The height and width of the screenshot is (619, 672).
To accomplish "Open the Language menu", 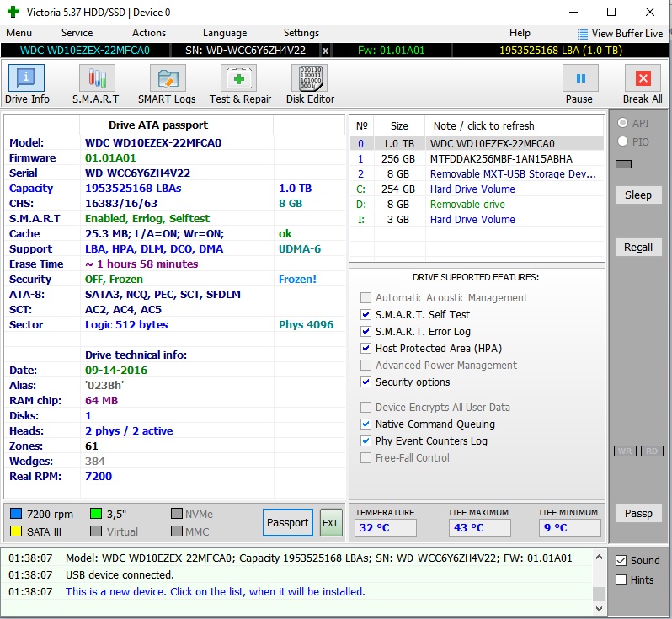I will (x=225, y=33).
